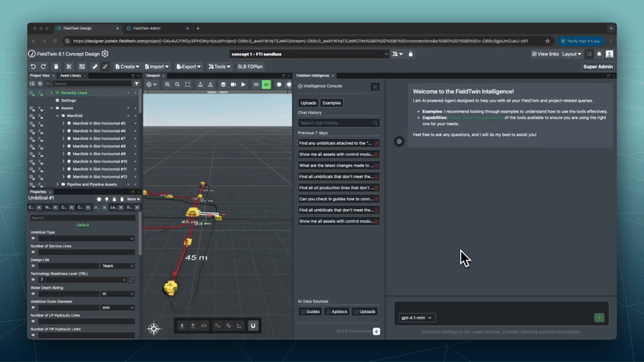The image size is (644, 362).
Task: Toggle the Apidocs AI data source
Action: 338,311
